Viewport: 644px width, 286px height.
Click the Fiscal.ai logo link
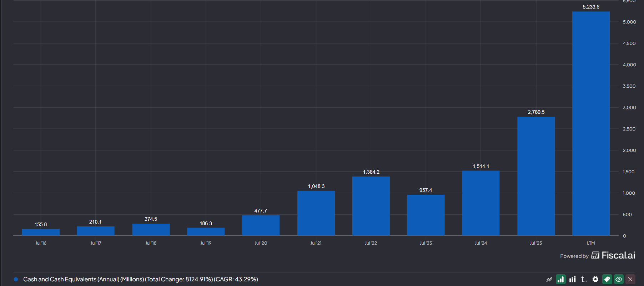(614, 255)
